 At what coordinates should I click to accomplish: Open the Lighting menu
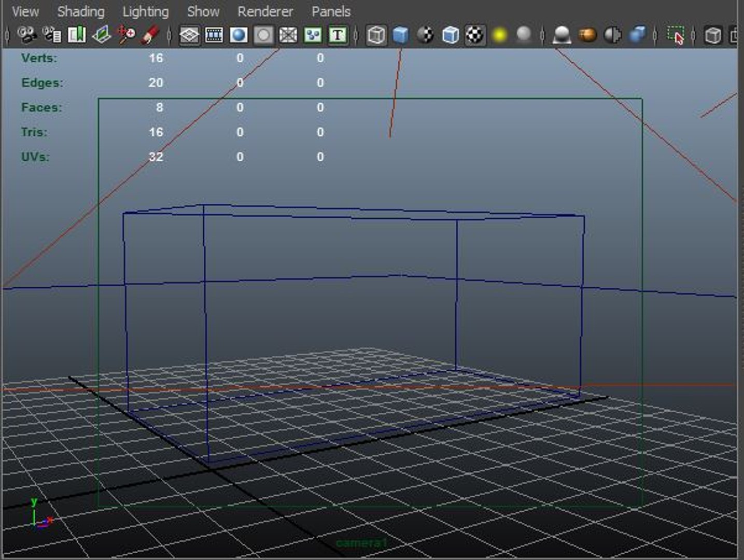[146, 11]
